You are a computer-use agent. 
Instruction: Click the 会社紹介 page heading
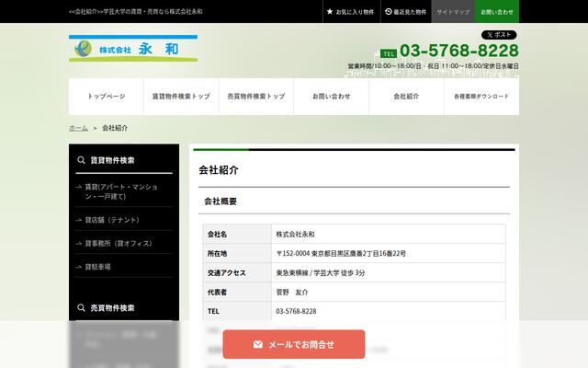(x=219, y=170)
